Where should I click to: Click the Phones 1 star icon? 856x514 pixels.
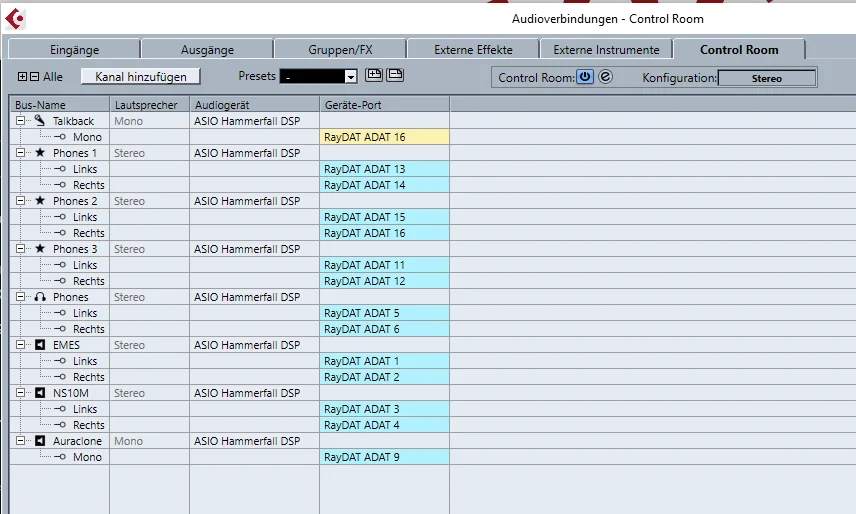point(40,152)
